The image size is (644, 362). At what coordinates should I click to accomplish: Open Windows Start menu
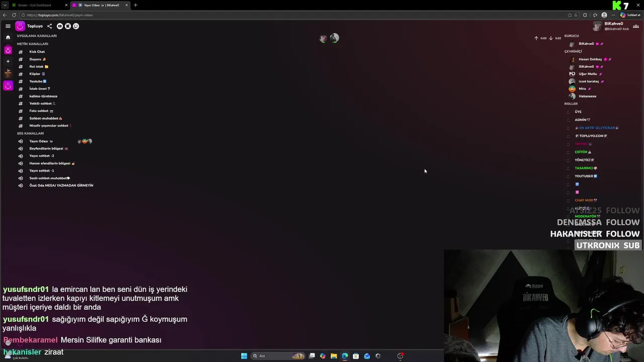(244, 356)
